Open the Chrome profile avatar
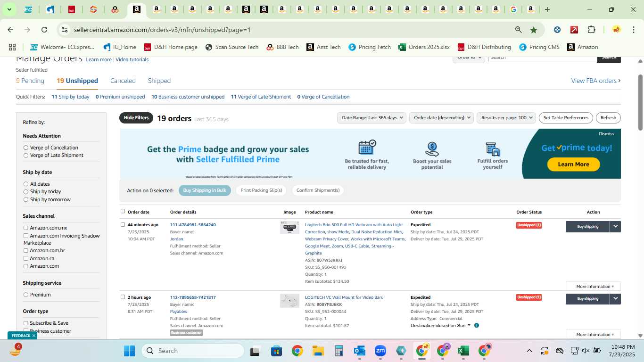Image resolution: width=644 pixels, height=362 pixels. tap(616, 30)
